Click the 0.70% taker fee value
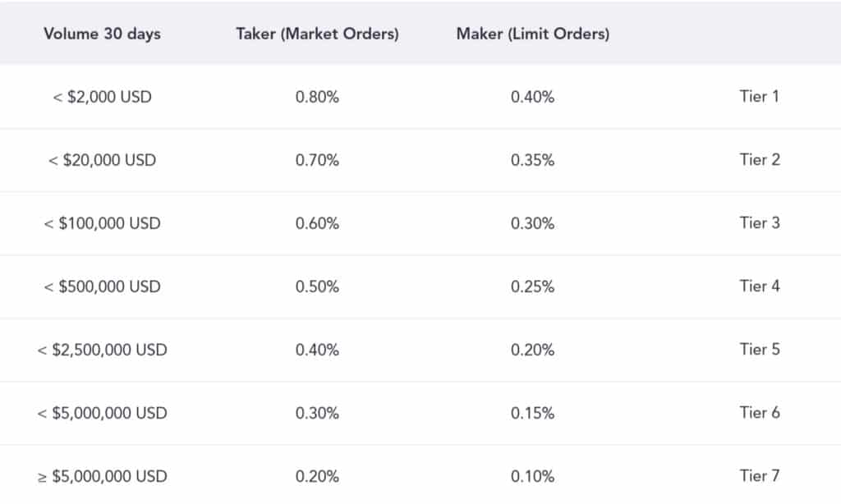 (317, 160)
